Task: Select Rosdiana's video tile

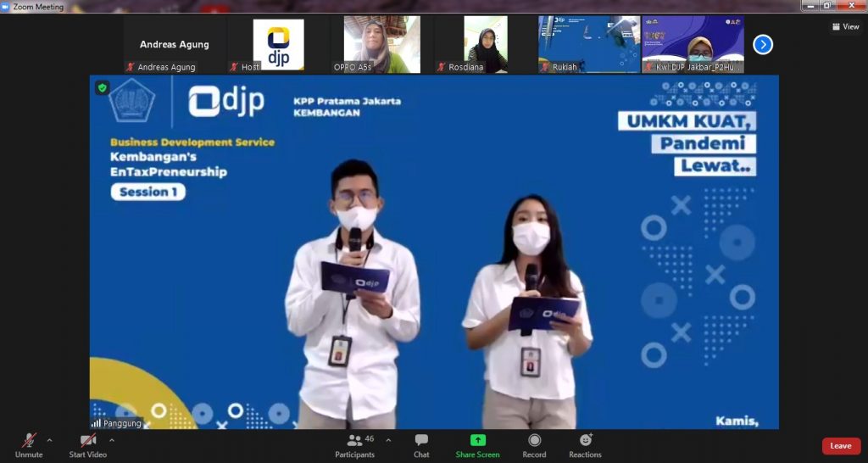Action: point(486,44)
